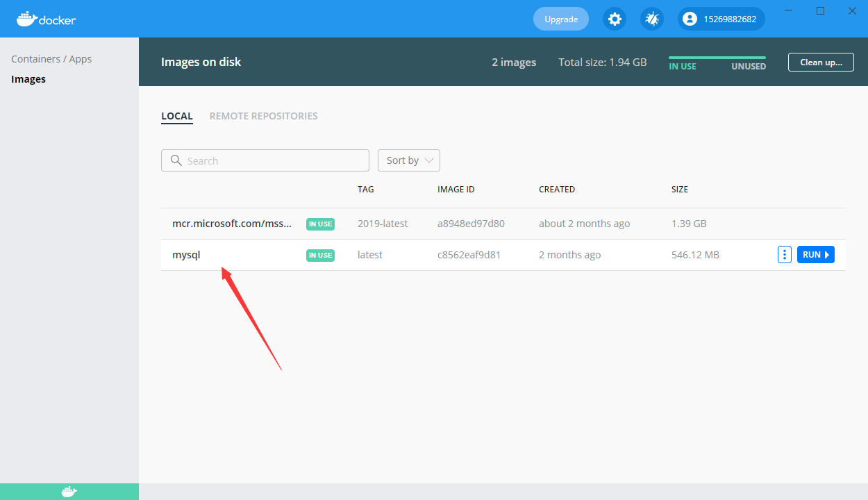Screen dimensions: 868x500
Task: Click the whale icon in bottom status bar
Action: (69, 492)
